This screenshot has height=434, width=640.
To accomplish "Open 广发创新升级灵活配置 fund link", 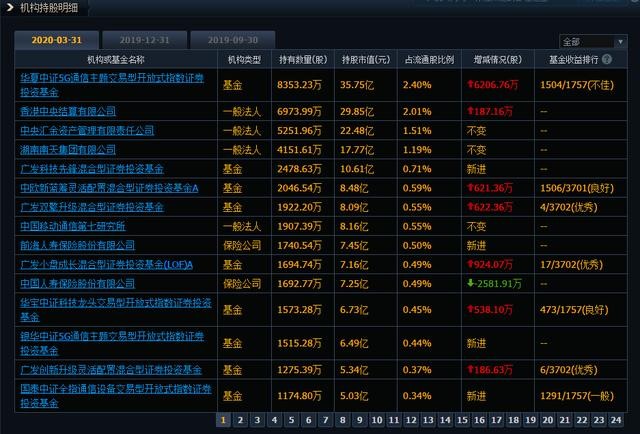I will coord(111,369).
